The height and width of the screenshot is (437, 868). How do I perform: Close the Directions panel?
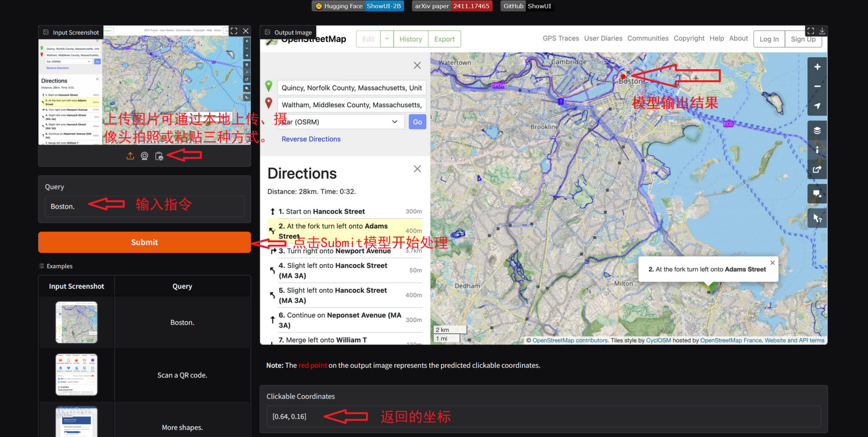click(417, 169)
